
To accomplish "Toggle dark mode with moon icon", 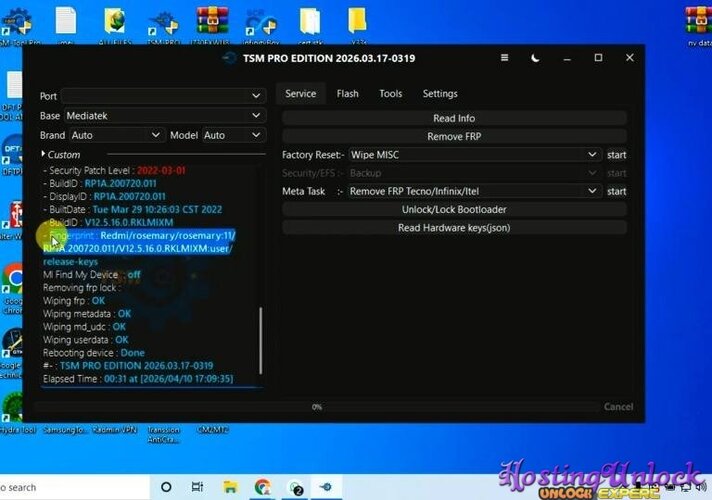I will tap(535, 58).
